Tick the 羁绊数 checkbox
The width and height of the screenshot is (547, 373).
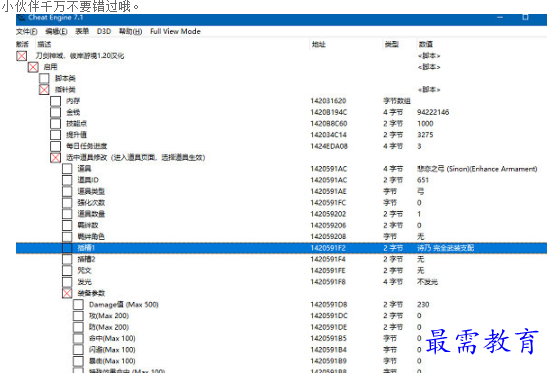point(67,225)
